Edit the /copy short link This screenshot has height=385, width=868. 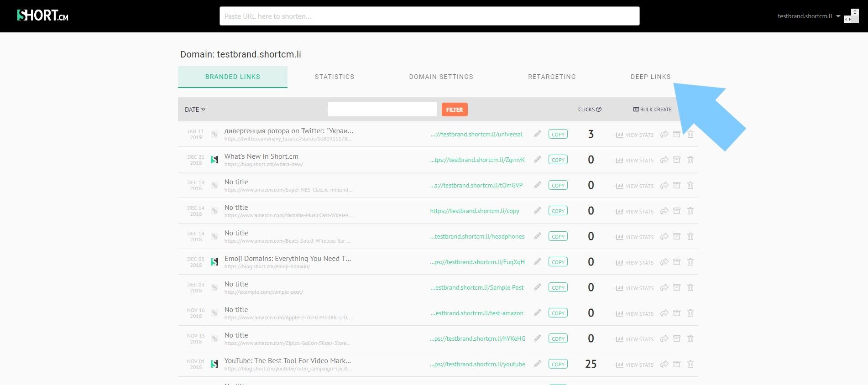(538, 210)
